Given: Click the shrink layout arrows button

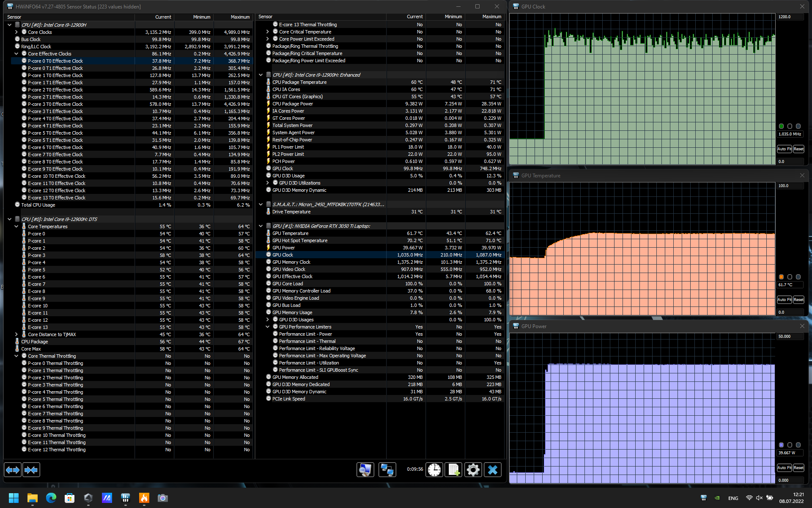Looking at the screenshot, I should click(31, 470).
